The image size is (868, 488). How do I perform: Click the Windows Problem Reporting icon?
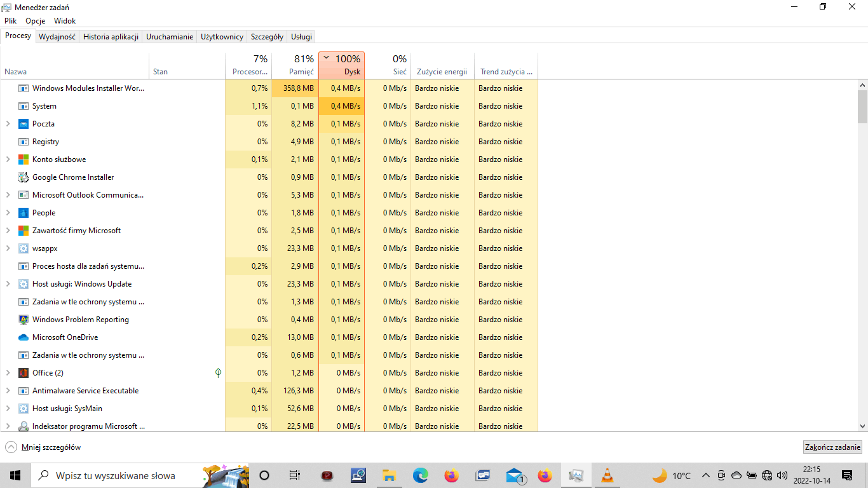pos(24,320)
